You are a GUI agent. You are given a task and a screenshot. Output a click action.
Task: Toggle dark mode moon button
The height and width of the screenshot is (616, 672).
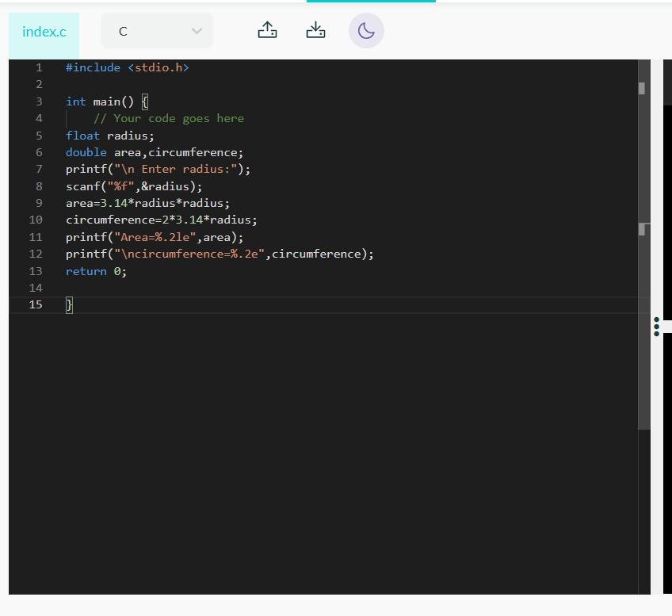click(366, 30)
